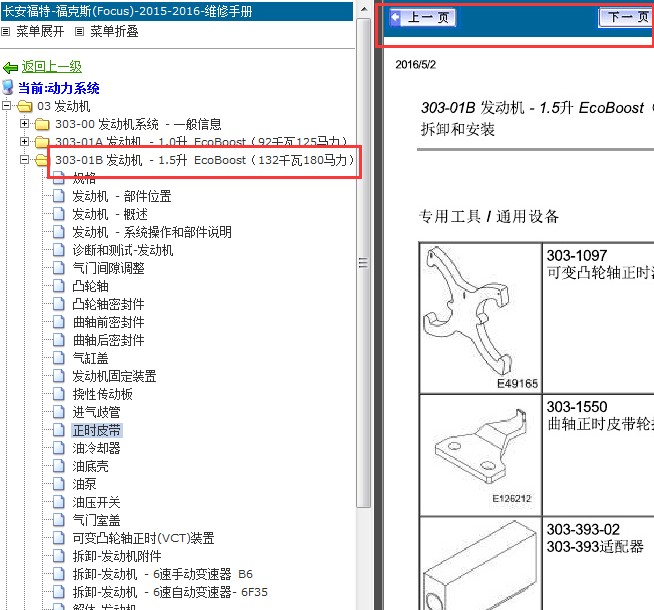The height and width of the screenshot is (610, 654).
Task: Go to next page with 下一页
Action: pos(626,18)
